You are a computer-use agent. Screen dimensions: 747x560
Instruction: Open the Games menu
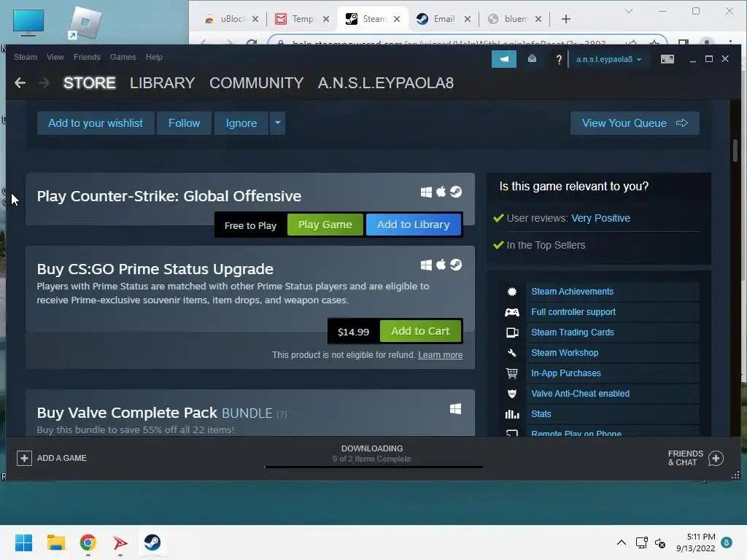pos(123,57)
